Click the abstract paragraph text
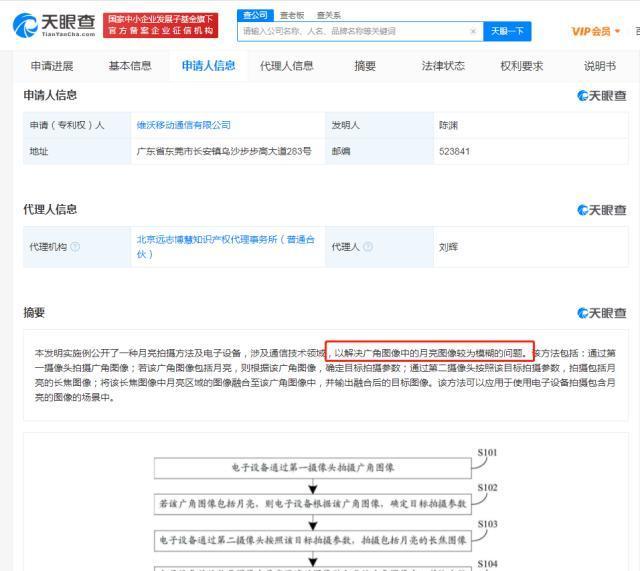Viewport: 640px width, 571px height. 325,375
